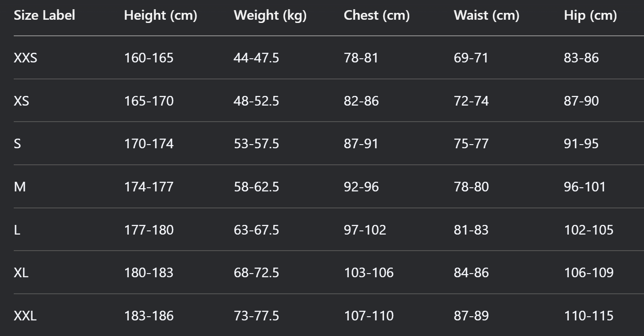The height and width of the screenshot is (336, 644).
Task: Click the 84-86 waist value
Action: (471, 273)
